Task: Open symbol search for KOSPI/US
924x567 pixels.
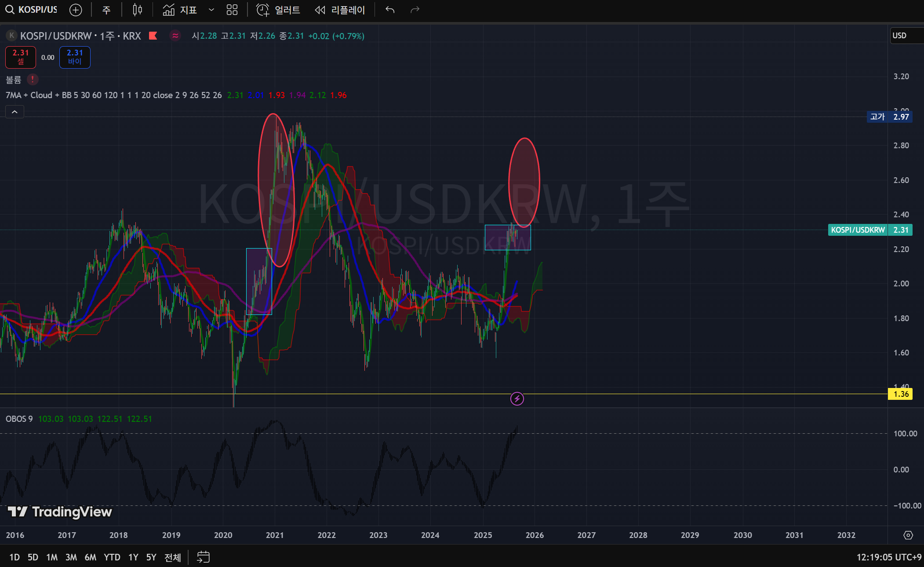Action: click(x=32, y=10)
